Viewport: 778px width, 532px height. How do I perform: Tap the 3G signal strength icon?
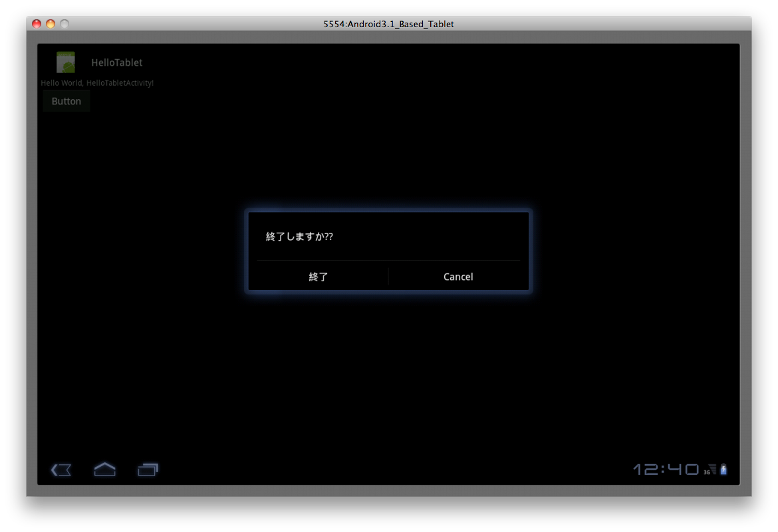pos(710,469)
